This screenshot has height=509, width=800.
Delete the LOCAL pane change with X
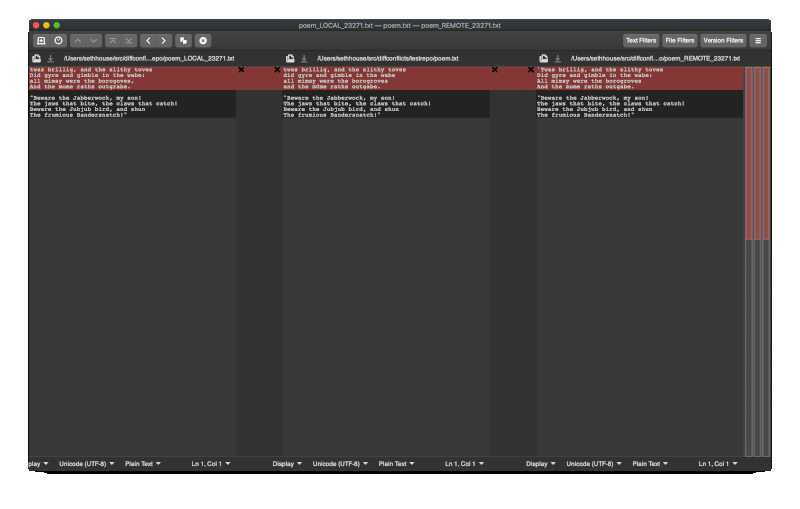coord(241,70)
